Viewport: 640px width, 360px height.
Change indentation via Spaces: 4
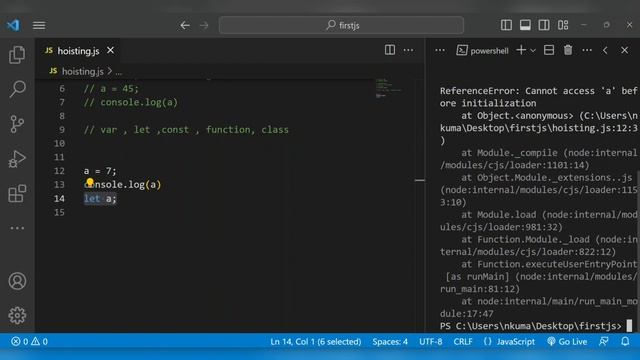click(390, 342)
